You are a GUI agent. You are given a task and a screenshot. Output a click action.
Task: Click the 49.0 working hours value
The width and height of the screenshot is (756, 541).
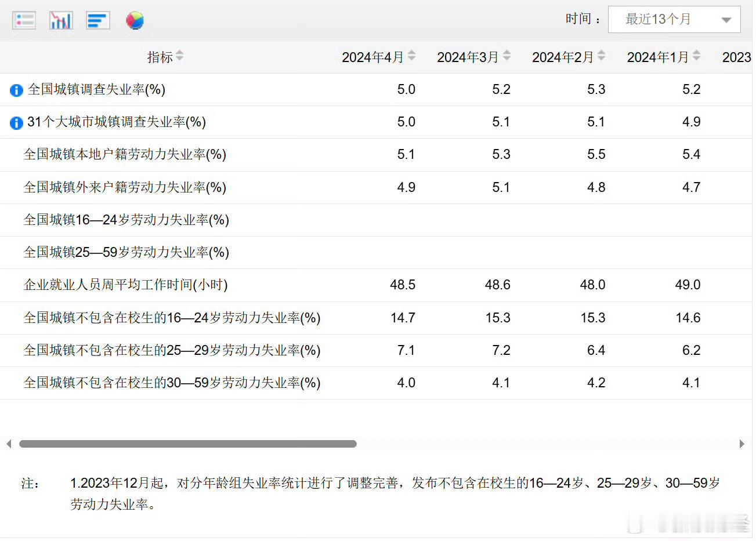(688, 285)
